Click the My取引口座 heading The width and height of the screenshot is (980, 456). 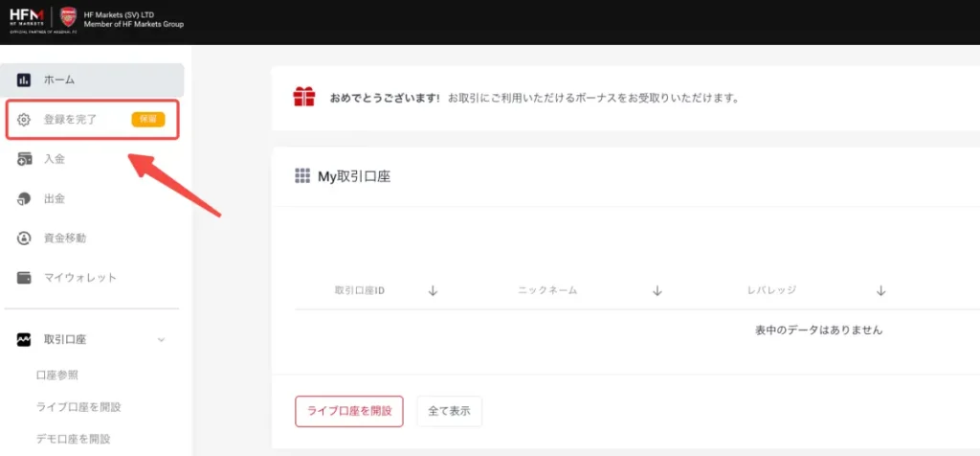(x=354, y=176)
